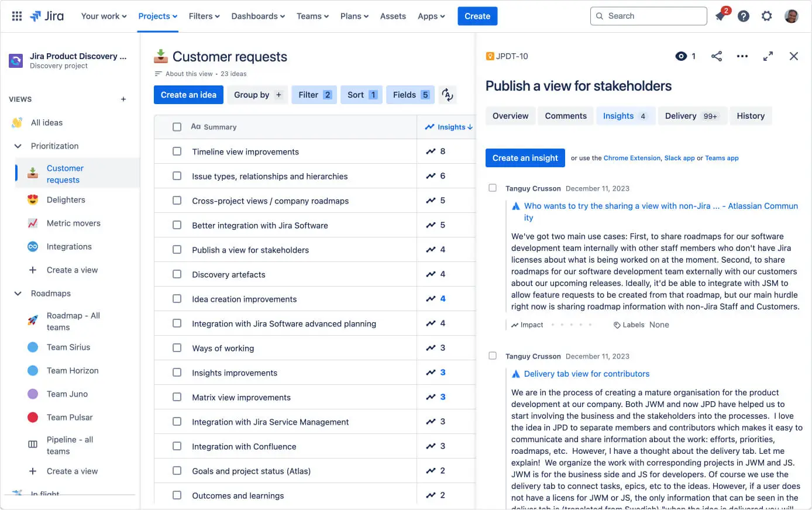The height and width of the screenshot is (510, 812).
Task: Check the Issue types, relationships and hierarchies checkbox
Action: click(x=177, y=176)
